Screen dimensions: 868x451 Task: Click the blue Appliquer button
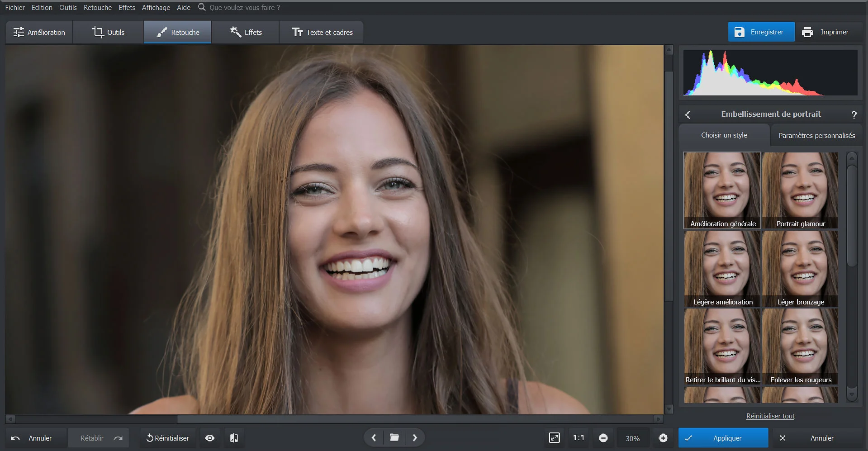723,438
